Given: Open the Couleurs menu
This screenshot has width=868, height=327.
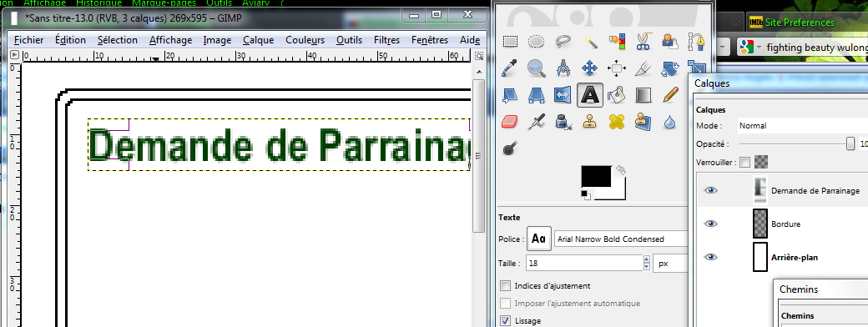Looking at the screenshot, I should [305, 40].
